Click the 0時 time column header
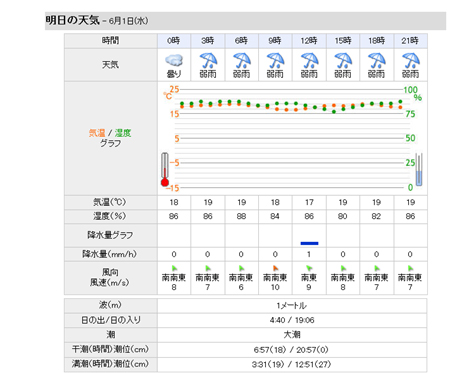450x373 pixels. pyautogui.click(x=174, y=41)
